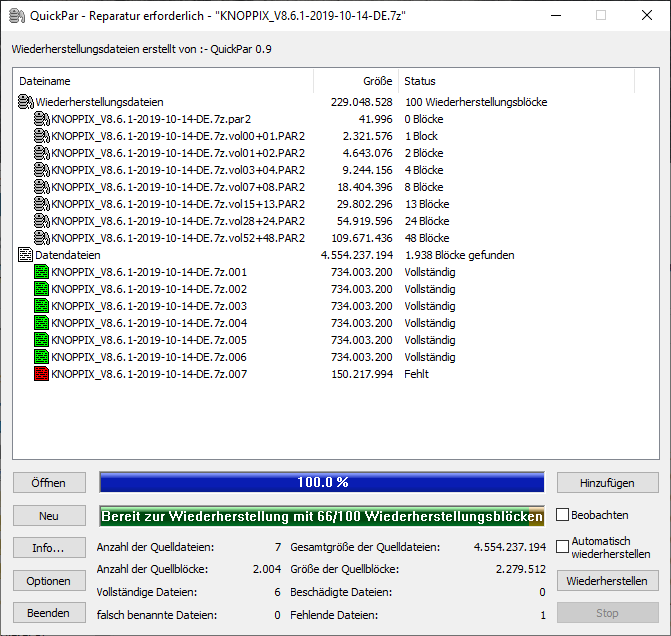
Task: Click the Datendateien group label
Action: click(x=68, y=255)
